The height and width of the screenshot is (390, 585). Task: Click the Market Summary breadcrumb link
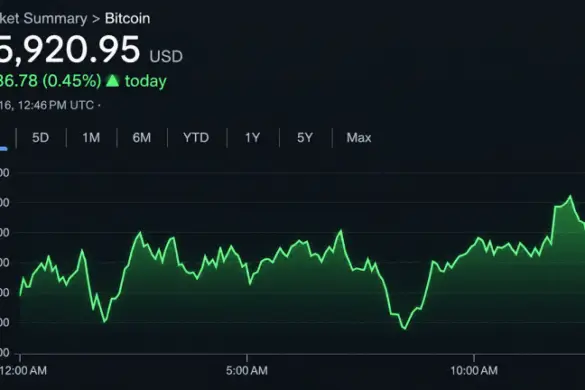tap(43, 18)
